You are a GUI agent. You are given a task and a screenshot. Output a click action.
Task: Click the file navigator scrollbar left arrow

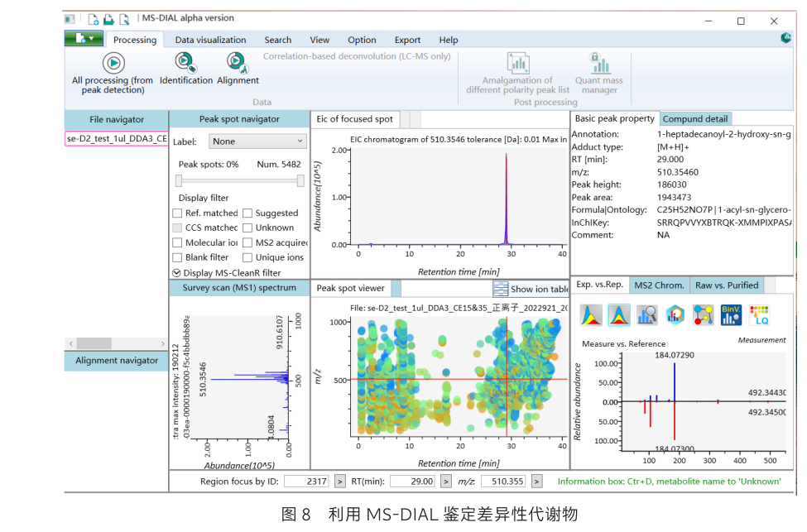click(x=71, y=343)
